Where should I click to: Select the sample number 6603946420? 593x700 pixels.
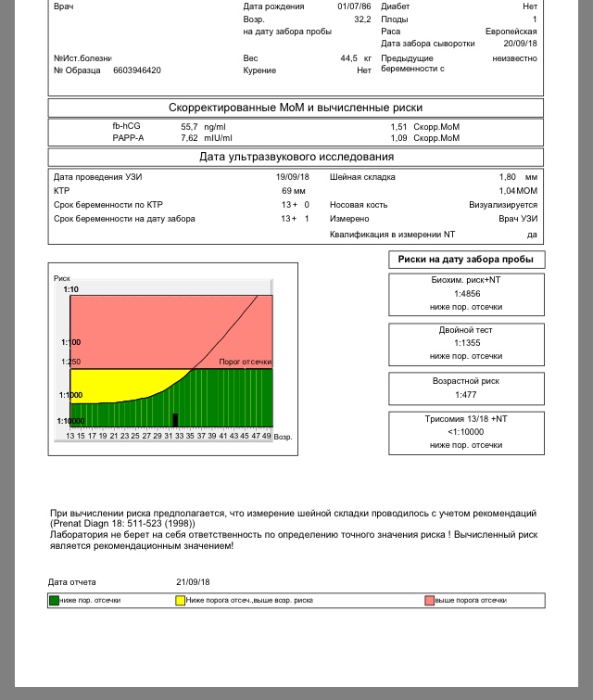coord(136,70)
